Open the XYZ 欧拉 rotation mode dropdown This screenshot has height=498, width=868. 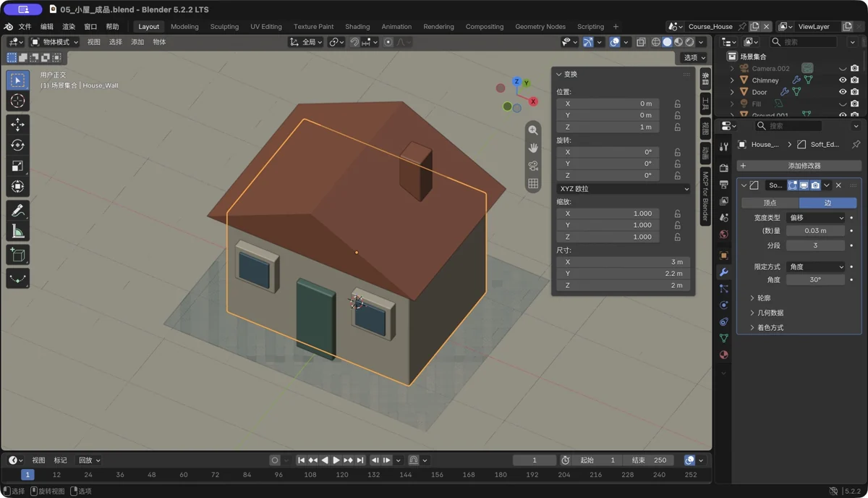coord(623,189)
